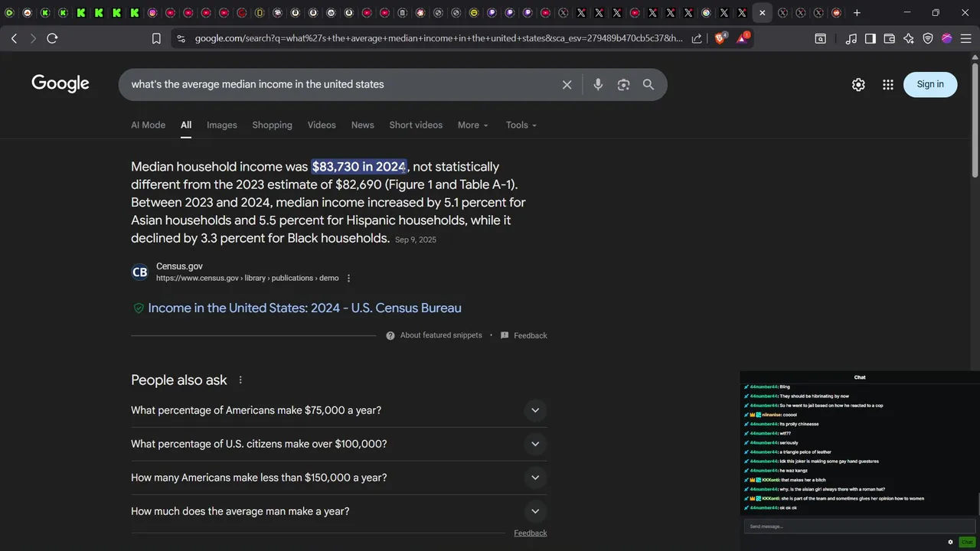This screenshot has width=980, height=551.
Task: Bookmark this page via address bar icon
Action: pyautogui.click(x=156, y=38)
